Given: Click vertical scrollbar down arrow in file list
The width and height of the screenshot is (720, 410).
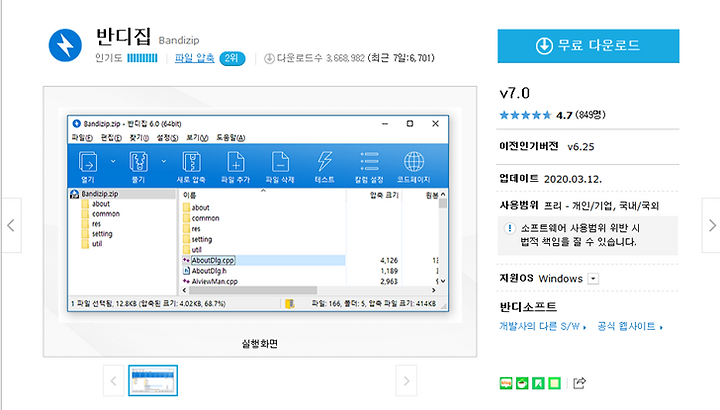Looking at the screenshot, I should 443,281.
